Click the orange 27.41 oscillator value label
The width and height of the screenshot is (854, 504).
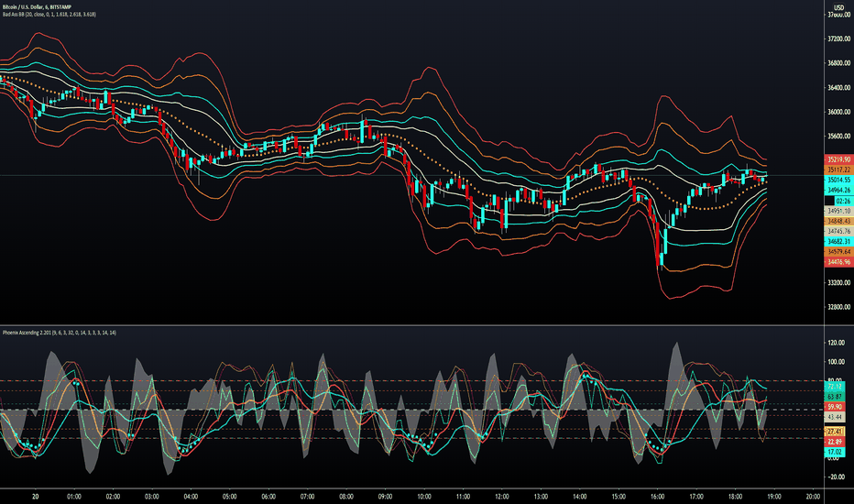[835, 431]
